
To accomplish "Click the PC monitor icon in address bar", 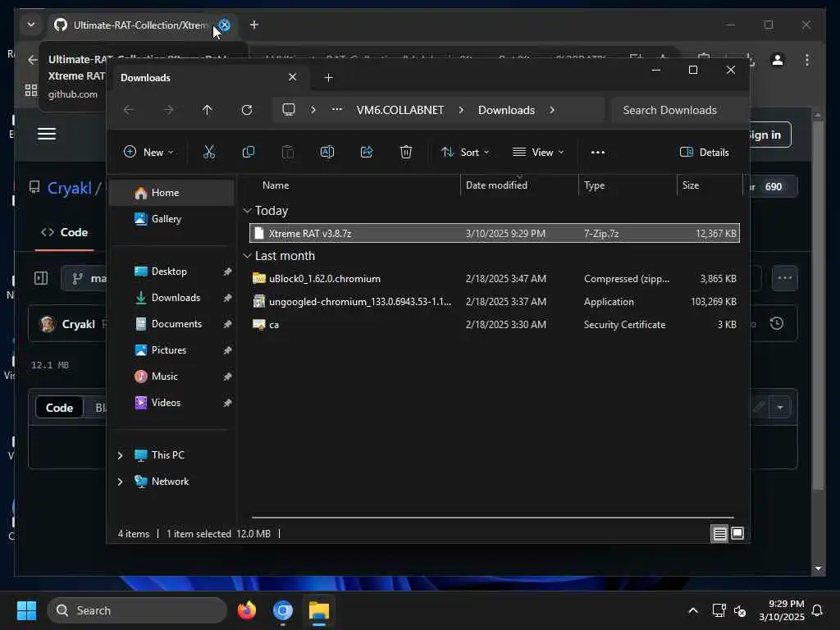I will [289, 110].
